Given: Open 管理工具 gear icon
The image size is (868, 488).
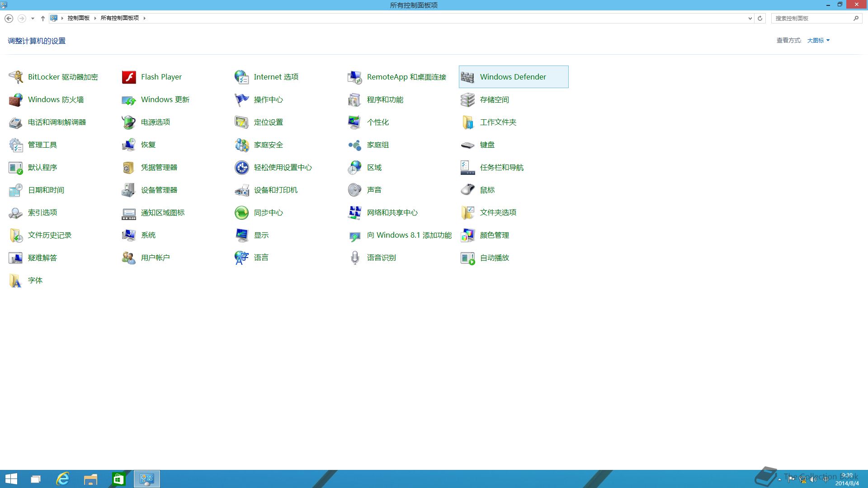Looking at the screenshot, I should (x=16, y=145).
